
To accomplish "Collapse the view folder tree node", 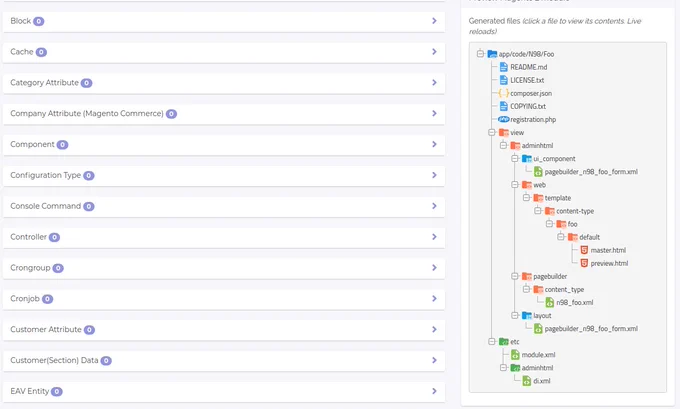I will click(492, 132).
